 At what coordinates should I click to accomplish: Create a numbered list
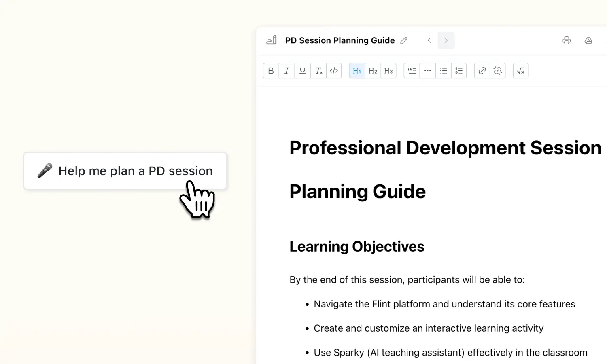click(459, 71)
